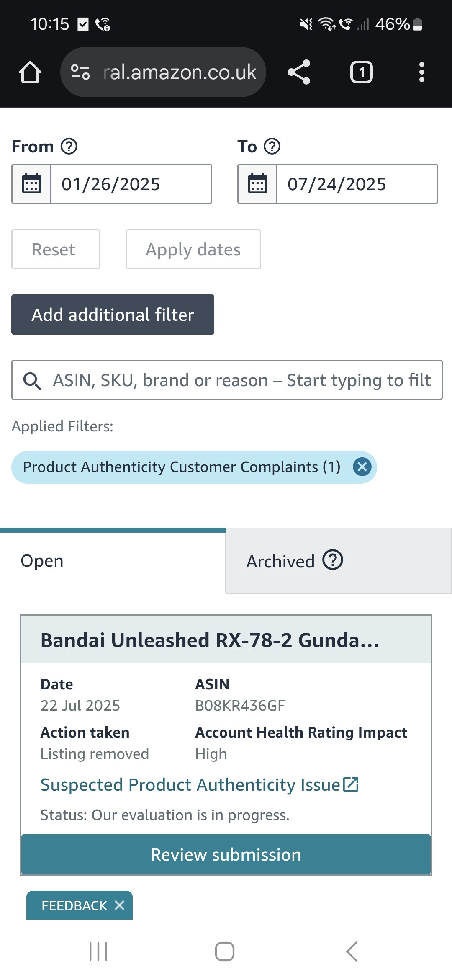Dismiss the FEEDBACK tab with X
The image size is (452, 980).
120,905
